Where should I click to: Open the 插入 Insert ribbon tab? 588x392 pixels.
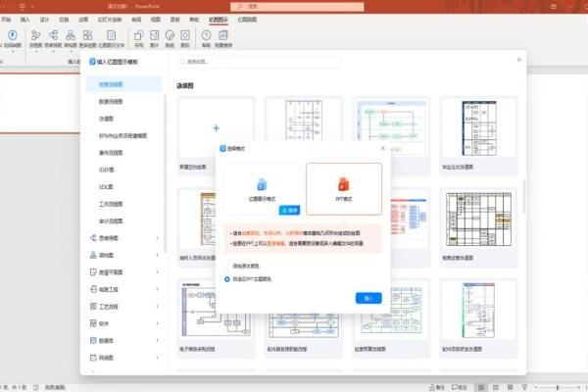(24, 20)
